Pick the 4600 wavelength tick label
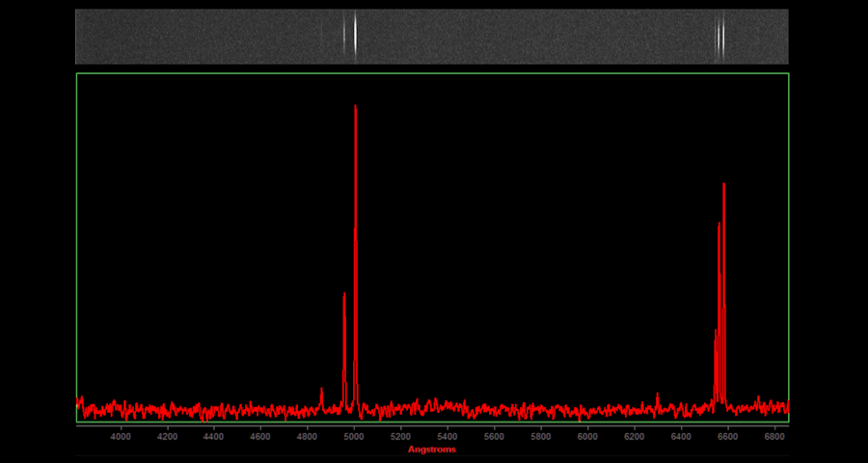Screen dimensions: 868x463 coord(260,437)
